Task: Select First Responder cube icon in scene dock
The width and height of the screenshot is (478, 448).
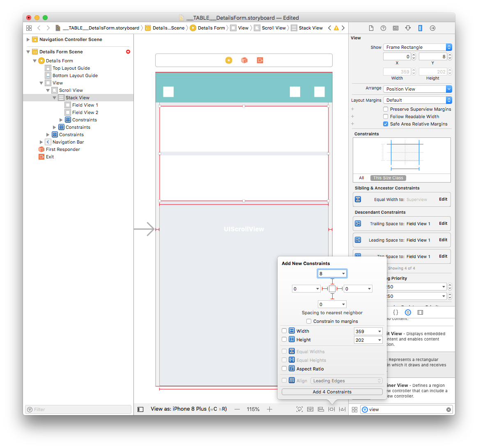Action: [244, 60]
